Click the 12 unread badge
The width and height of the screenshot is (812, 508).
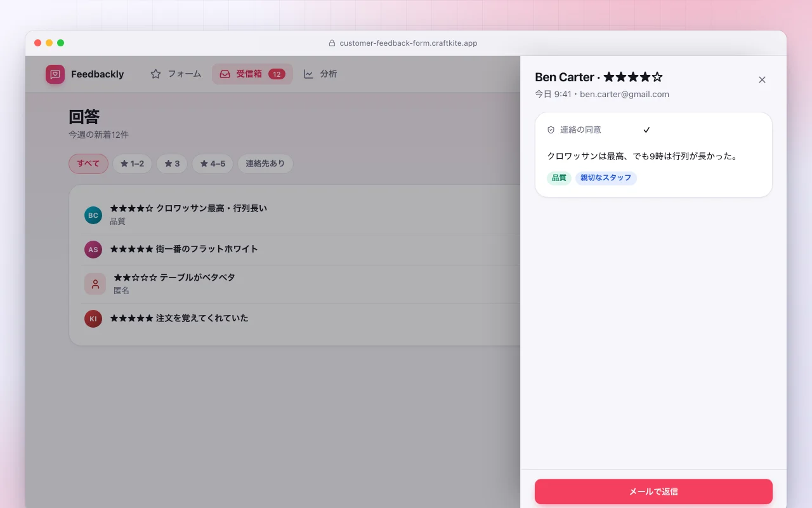[x=277, y=74]
